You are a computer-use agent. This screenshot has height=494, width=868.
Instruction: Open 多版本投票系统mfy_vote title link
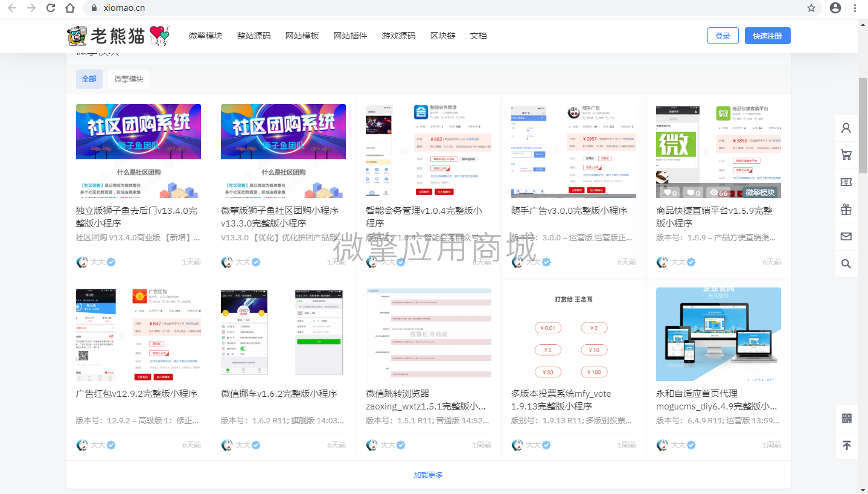pyautogui.click(x=561, y=400)
